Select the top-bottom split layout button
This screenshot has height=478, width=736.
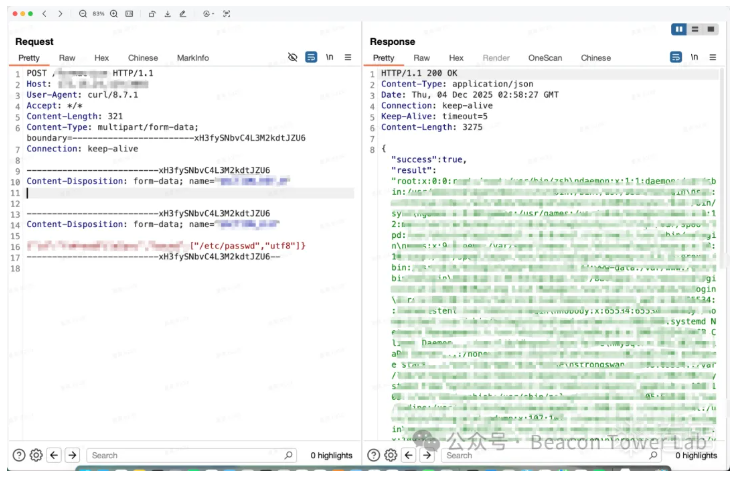[x=695, y=29]
